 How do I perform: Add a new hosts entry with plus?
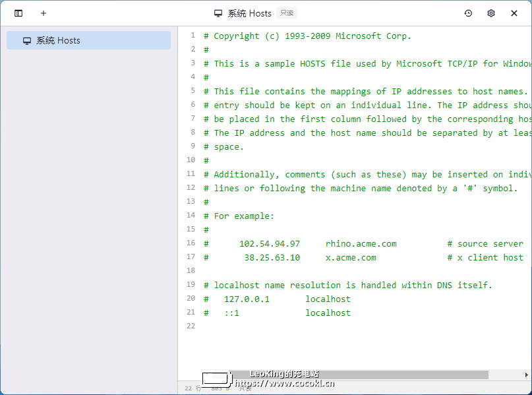[x=44, y=13]
